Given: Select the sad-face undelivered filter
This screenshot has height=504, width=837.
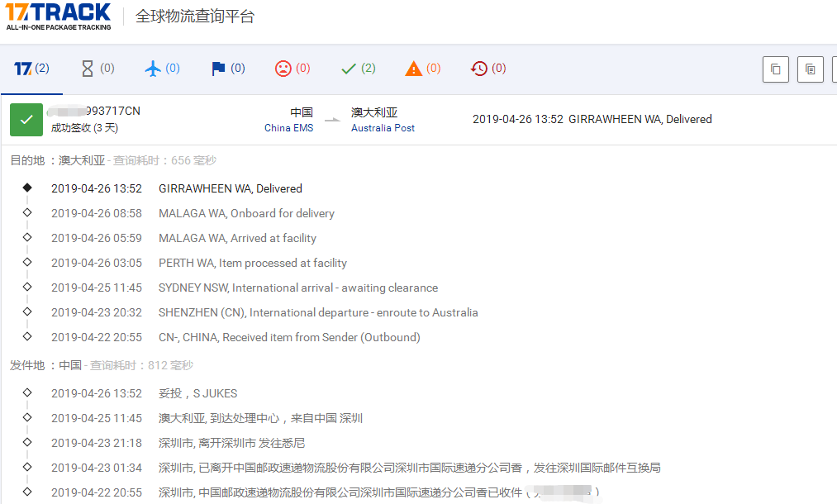Looking at the screenshot, I should [292, 69].
